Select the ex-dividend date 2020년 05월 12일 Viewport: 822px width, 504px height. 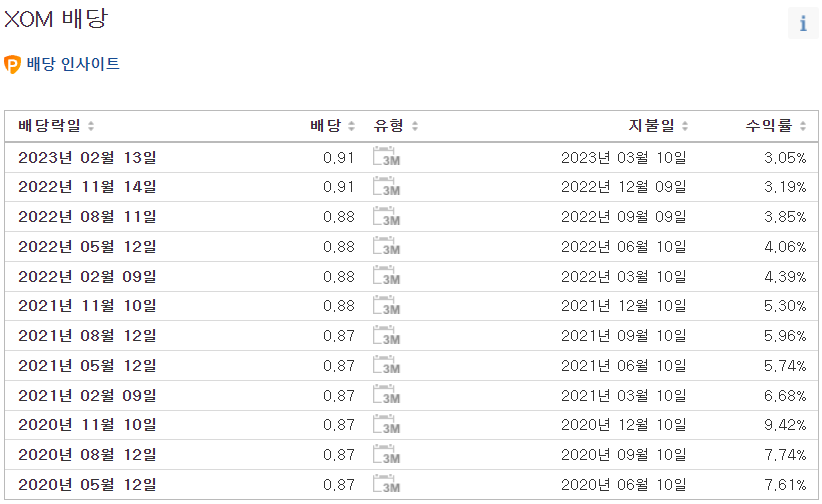pos(87,485)
